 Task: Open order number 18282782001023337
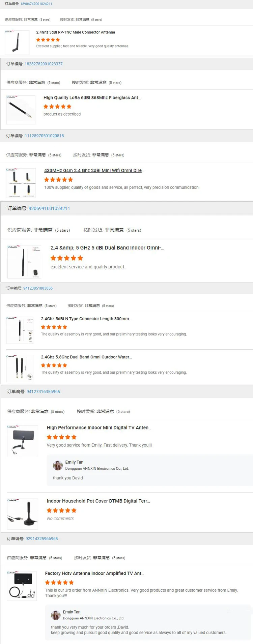(x=44, y=64)
